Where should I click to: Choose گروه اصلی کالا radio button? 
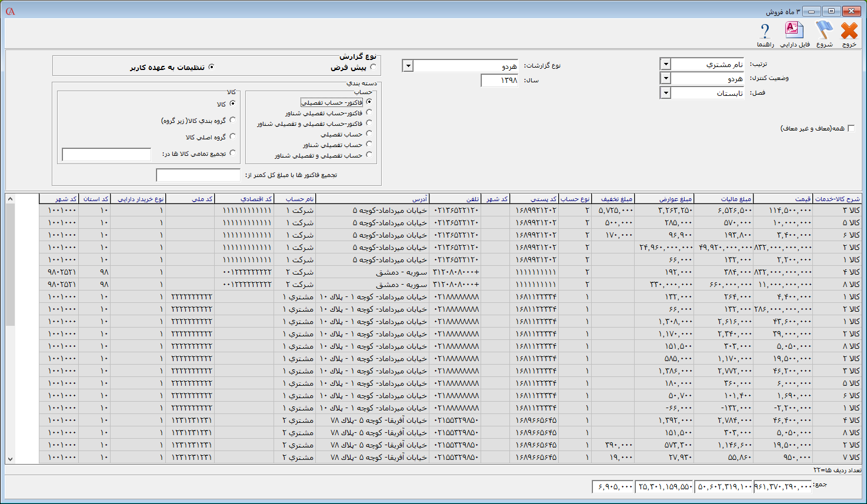click(232, 136)
